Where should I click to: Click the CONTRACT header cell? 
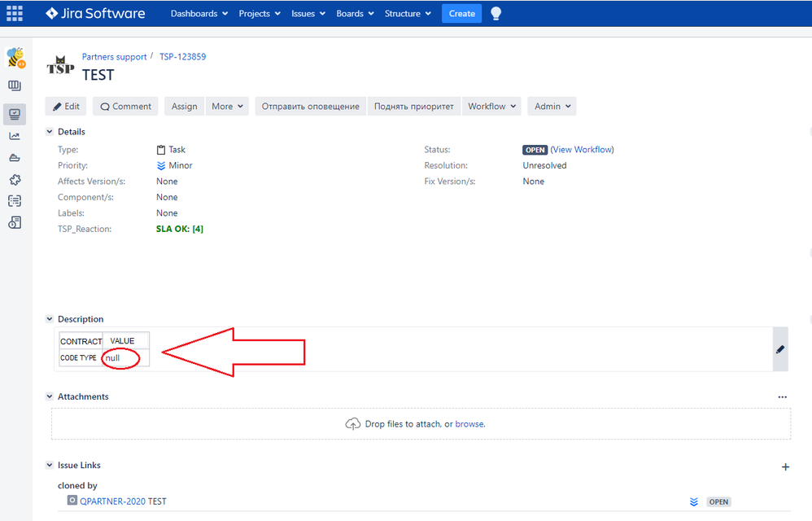[81, 341]
